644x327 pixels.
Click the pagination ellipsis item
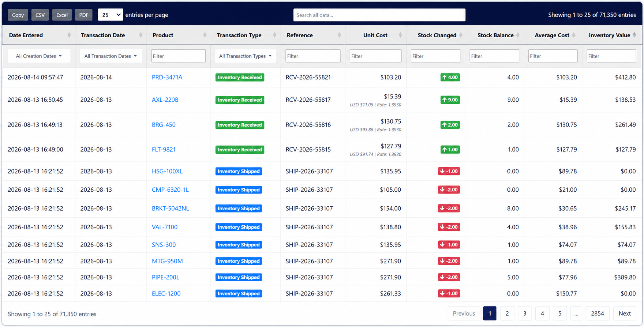point(576,313)
